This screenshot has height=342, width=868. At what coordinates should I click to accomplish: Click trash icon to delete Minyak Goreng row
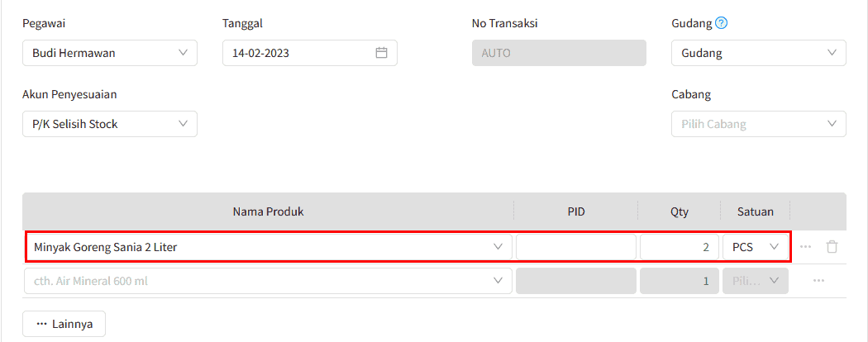point(832,246)
